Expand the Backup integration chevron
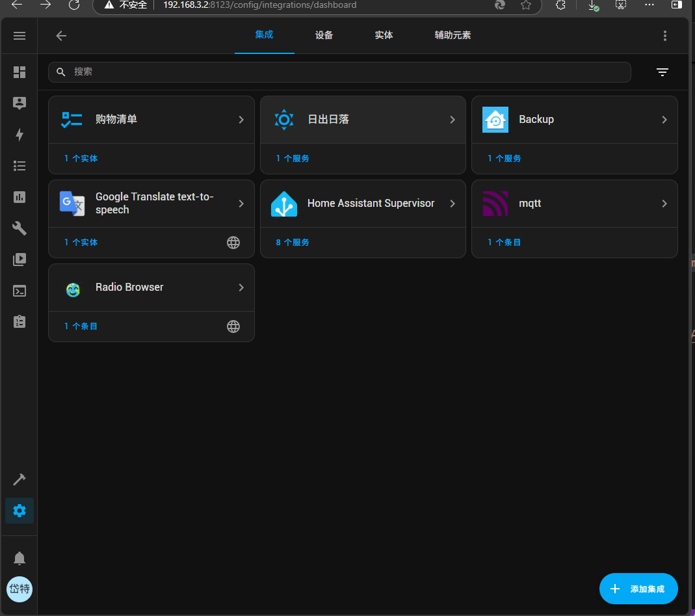Screen dimensions: 695x616 pyautogui.click(x=664, y=120)
